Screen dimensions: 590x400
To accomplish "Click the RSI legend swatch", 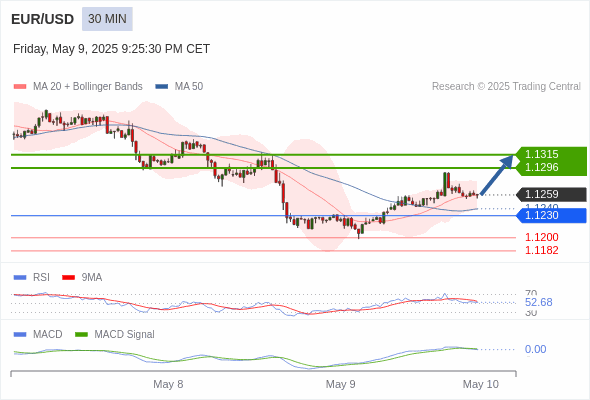I will pos(20,278).
